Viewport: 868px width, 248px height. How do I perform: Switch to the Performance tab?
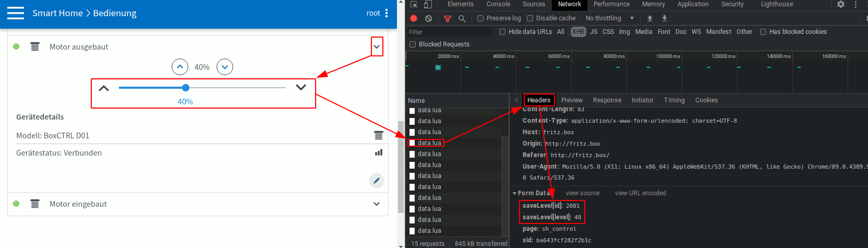click(x=611, y=4)
